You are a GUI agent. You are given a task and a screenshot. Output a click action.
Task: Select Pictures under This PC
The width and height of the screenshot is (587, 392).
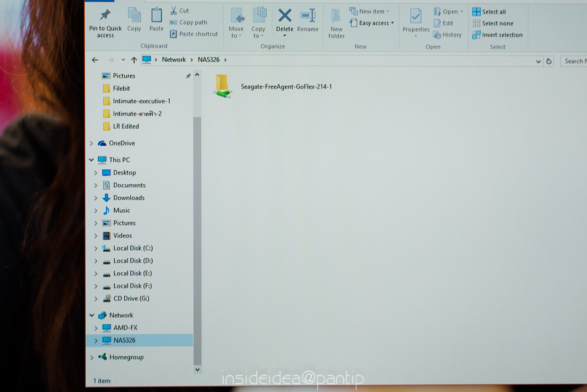119,223
